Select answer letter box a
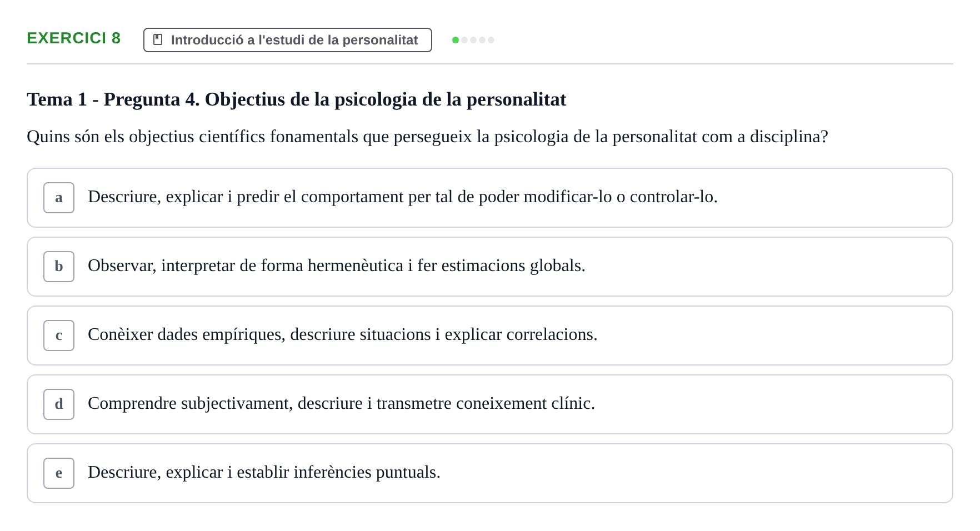The image size is (980, 531). tap(59, 198)
